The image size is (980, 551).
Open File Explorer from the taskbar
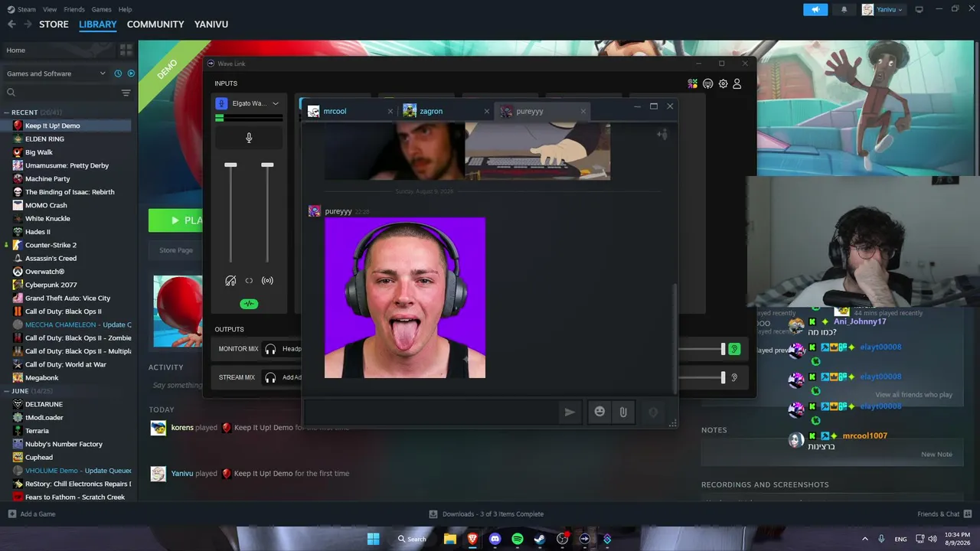[x=450, y=539]
